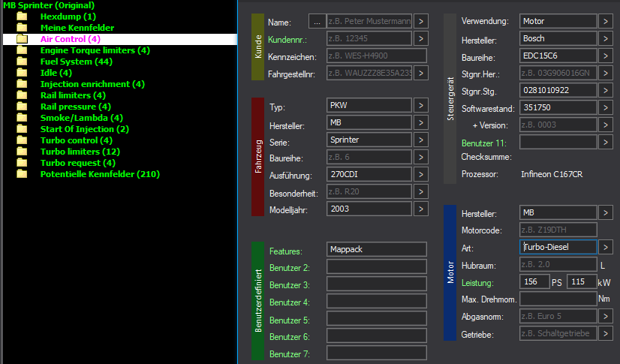Expand the Modelljahr options arrow
The image size is (620, 364).
pos(421,209)
